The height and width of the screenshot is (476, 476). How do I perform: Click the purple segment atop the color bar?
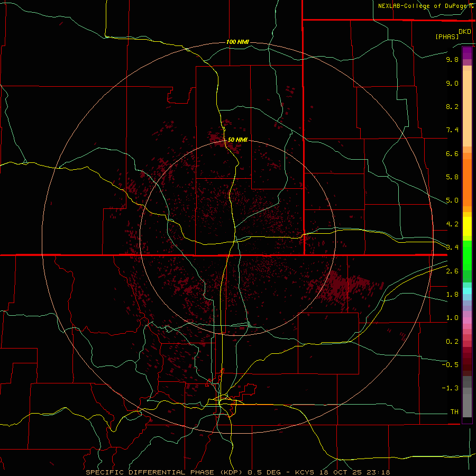467,53
